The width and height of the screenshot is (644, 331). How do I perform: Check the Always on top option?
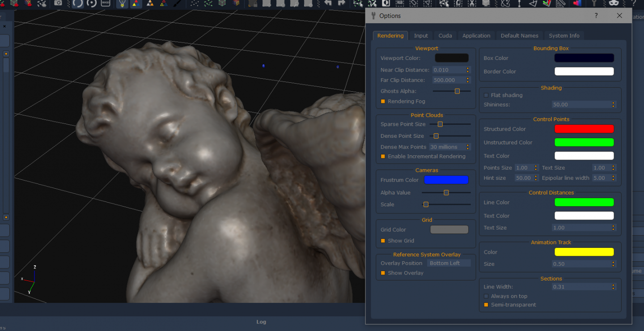[486, 296]
